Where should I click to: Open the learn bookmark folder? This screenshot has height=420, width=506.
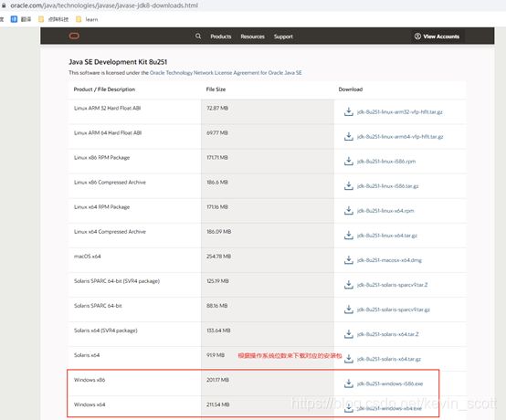[87, 19]
